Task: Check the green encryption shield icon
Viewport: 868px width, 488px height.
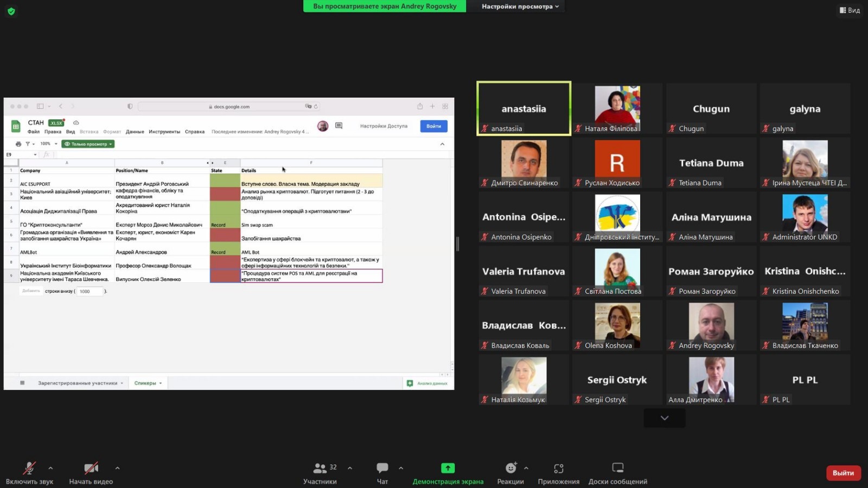Action: click(x=11, y=11)
